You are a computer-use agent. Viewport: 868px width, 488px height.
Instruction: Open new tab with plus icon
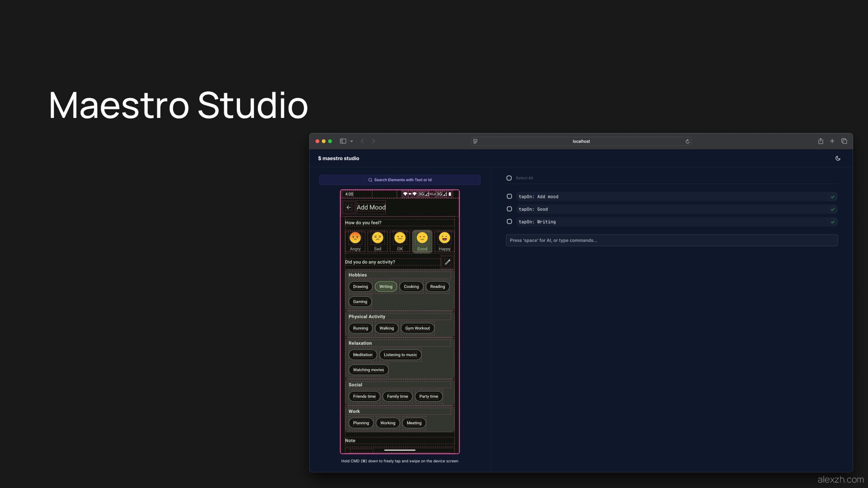tap(832, 141)
